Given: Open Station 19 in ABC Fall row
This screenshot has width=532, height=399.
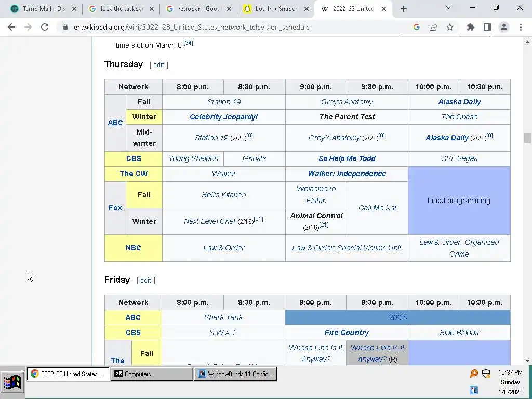Looking at the screenshot, I should pyautogui.click(x=224, y=102).
